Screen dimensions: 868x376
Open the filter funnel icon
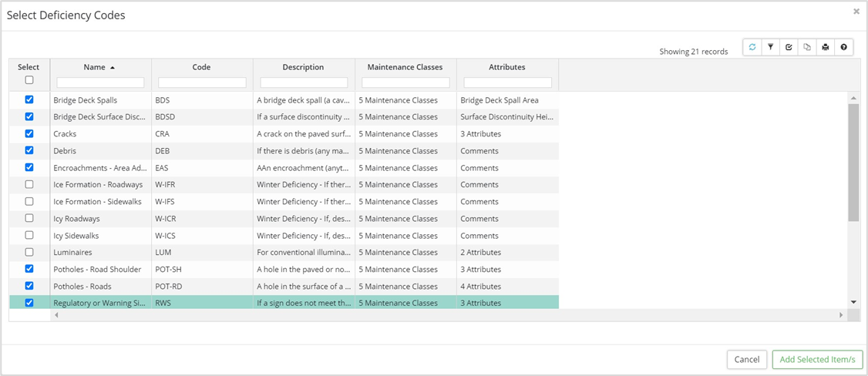click(770, 48)
